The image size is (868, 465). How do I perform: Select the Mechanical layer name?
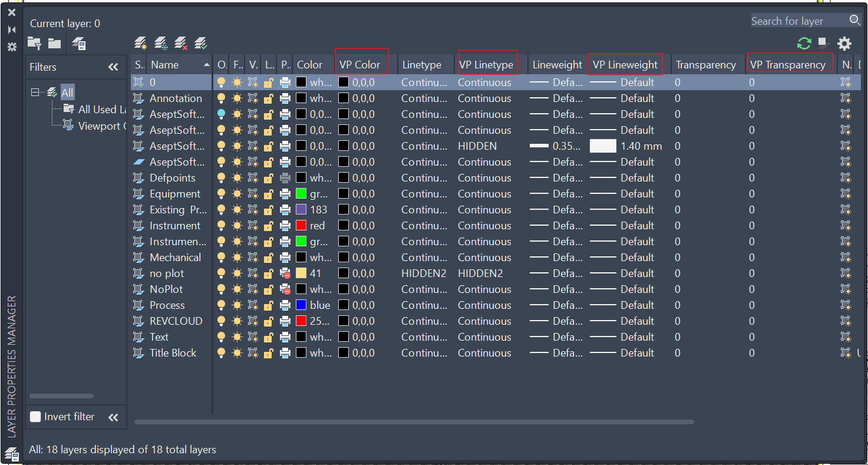point(175,258)
